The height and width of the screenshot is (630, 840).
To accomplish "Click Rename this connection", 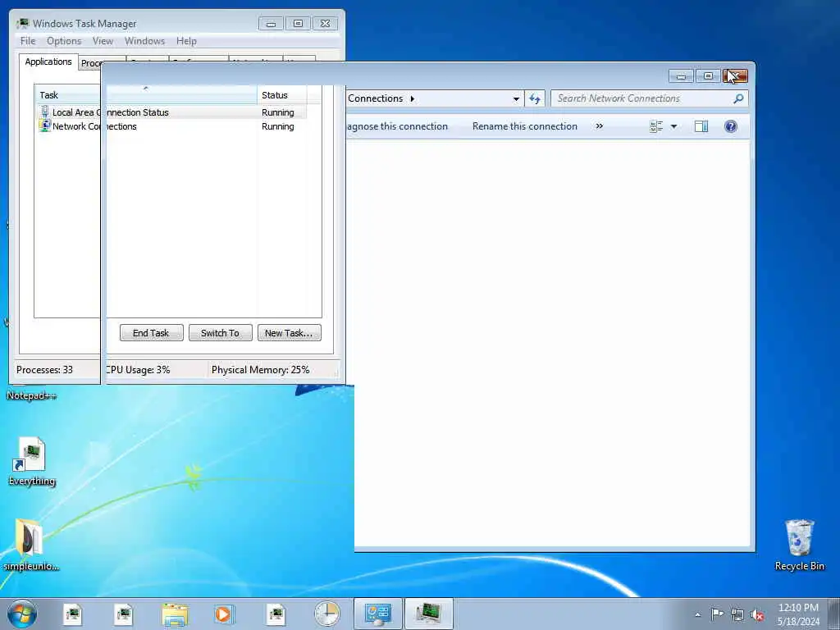I will pyautogui.click(x=525, y=126).
